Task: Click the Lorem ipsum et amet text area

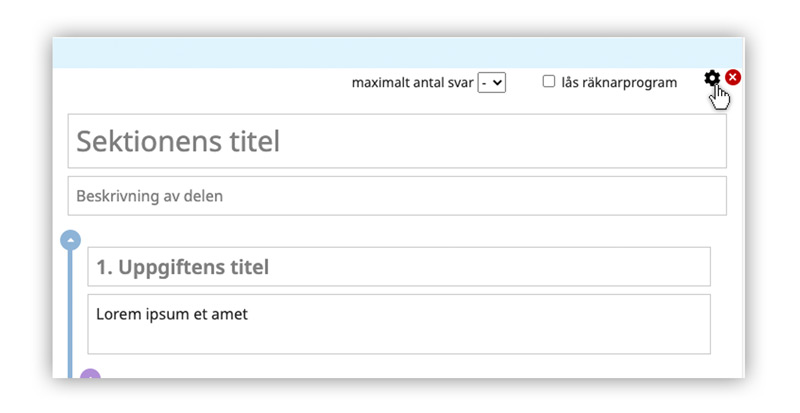Action: click(x=398, y=324)
